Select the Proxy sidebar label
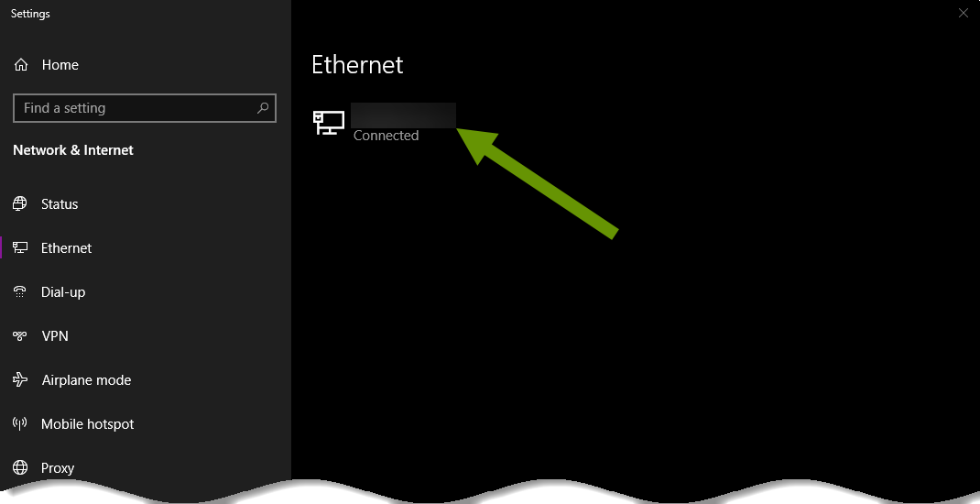 [58, 468]
